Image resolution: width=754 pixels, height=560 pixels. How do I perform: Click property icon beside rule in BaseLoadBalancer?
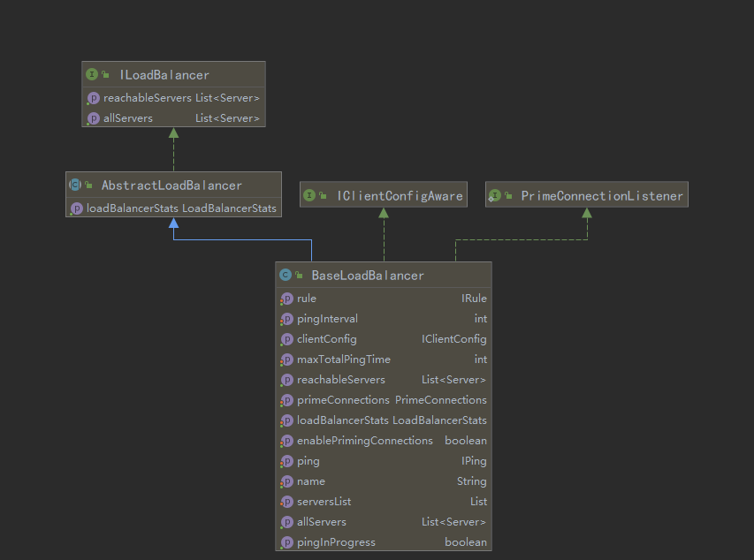286,299
